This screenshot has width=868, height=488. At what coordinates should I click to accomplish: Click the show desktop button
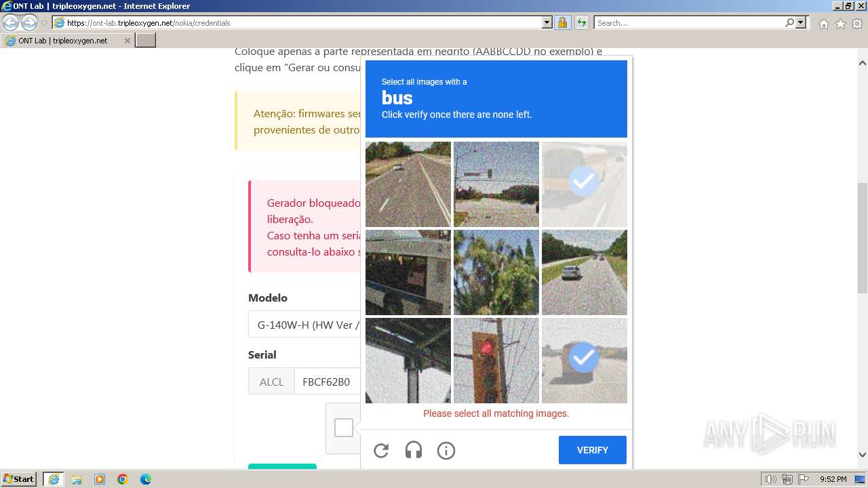click(861, 479)
